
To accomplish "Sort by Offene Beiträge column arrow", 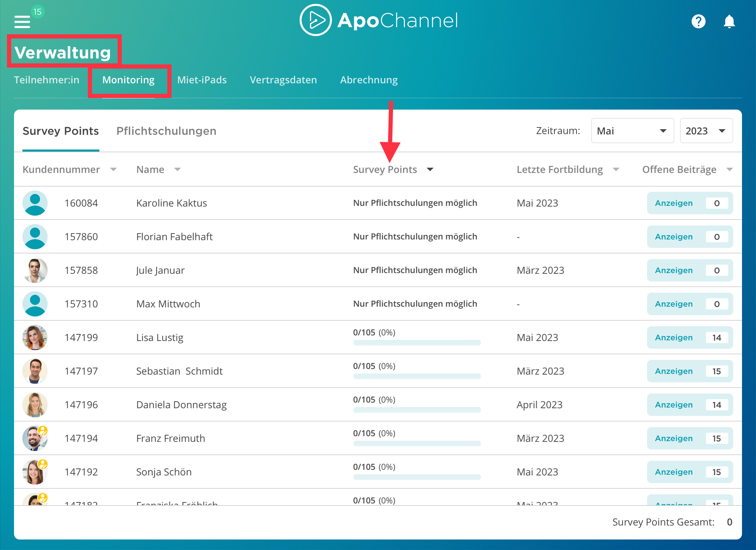I will (x=730, y=169).
